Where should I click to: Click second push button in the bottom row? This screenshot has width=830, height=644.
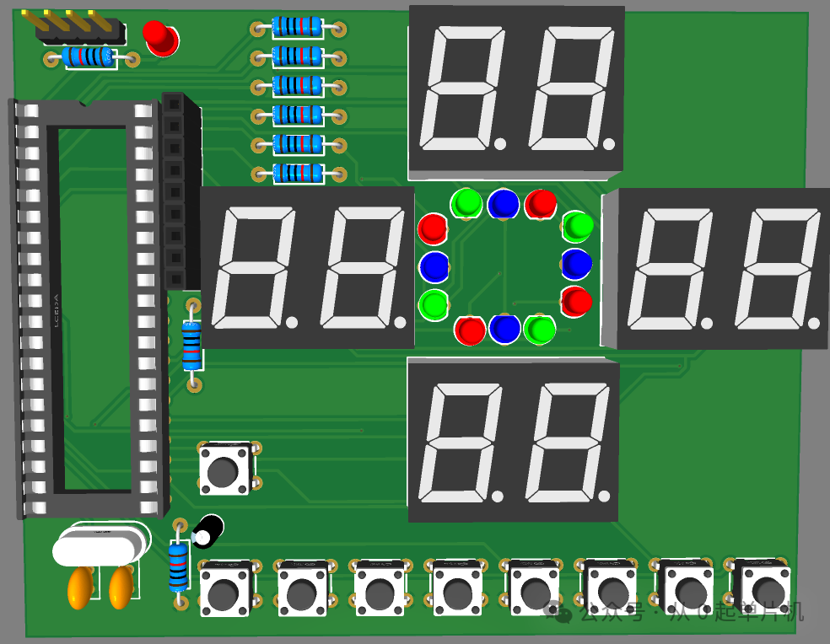click(x=305, y=588)
